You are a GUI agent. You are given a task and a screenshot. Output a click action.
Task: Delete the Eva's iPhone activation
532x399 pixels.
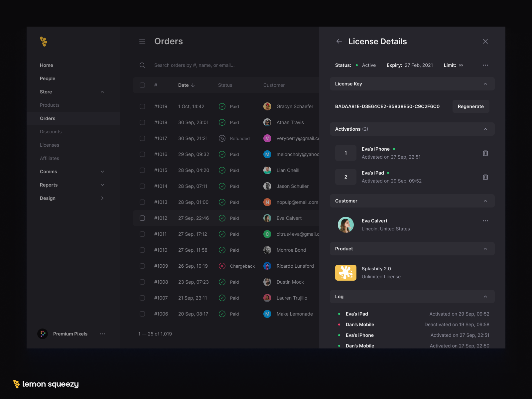point(485,153)
